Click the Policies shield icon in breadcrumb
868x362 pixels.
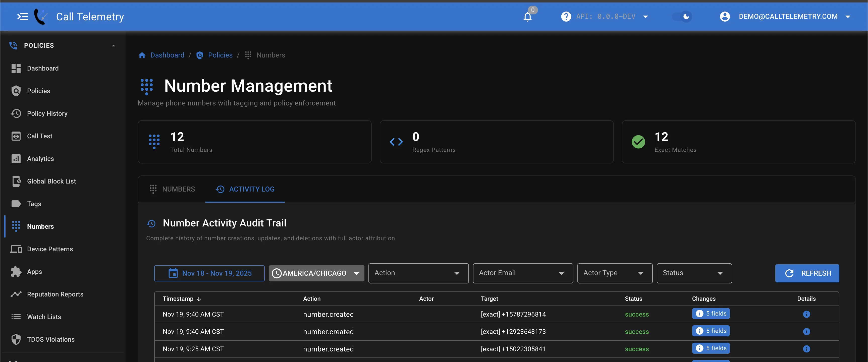pyautogui.click(x=199, y=55)
